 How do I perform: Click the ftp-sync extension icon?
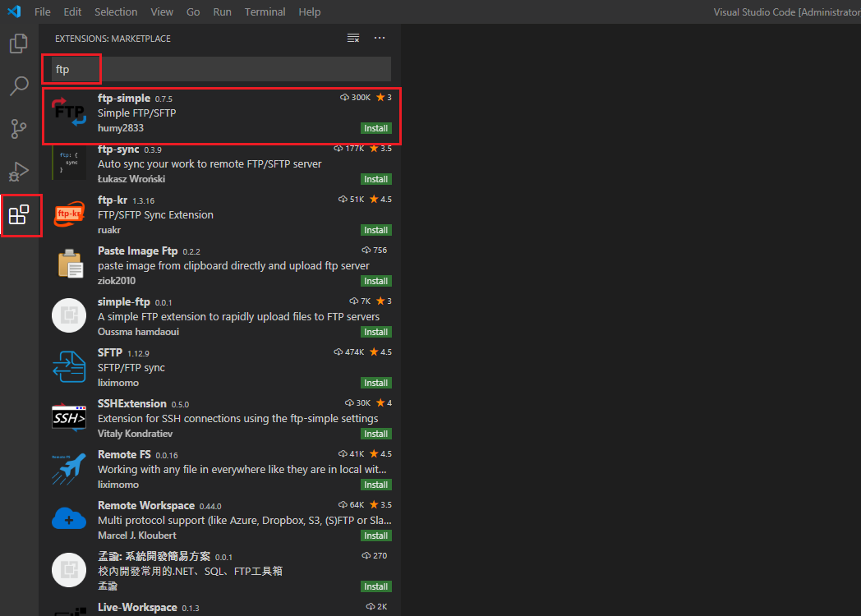point(69,163)
